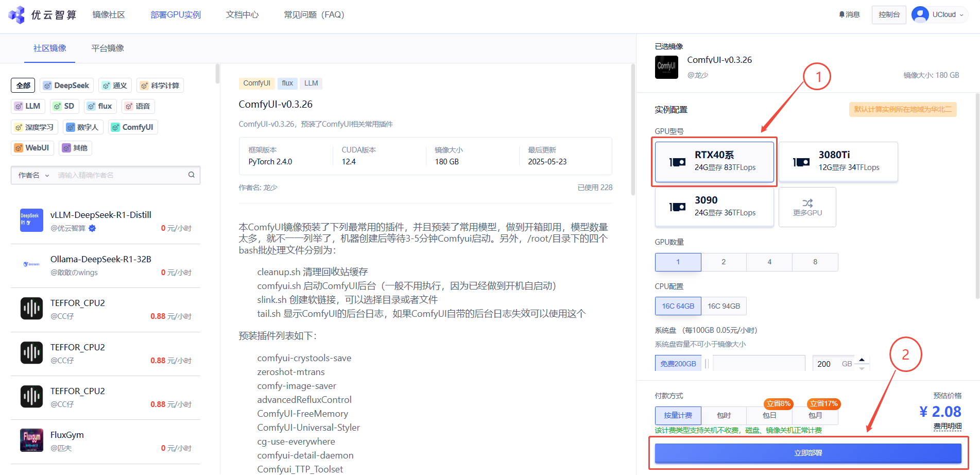Filter by 通义 category tag
This screenshot has width=980, height=475.
click(115, 86)
